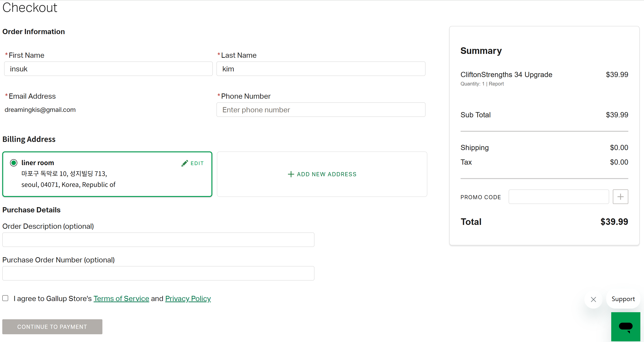Click the pencil Edit icon on address
The height and width of the screenshot is (342, 644).
pos(185,163)
